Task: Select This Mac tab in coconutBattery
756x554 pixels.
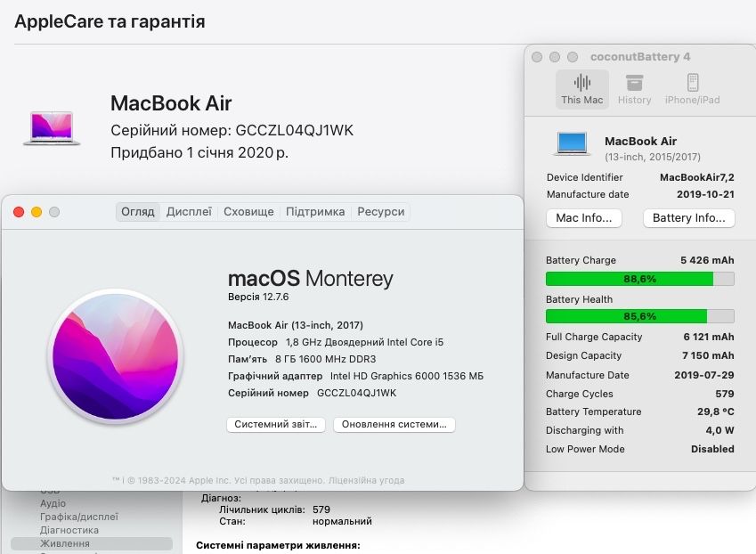Action: click(582, 89)
